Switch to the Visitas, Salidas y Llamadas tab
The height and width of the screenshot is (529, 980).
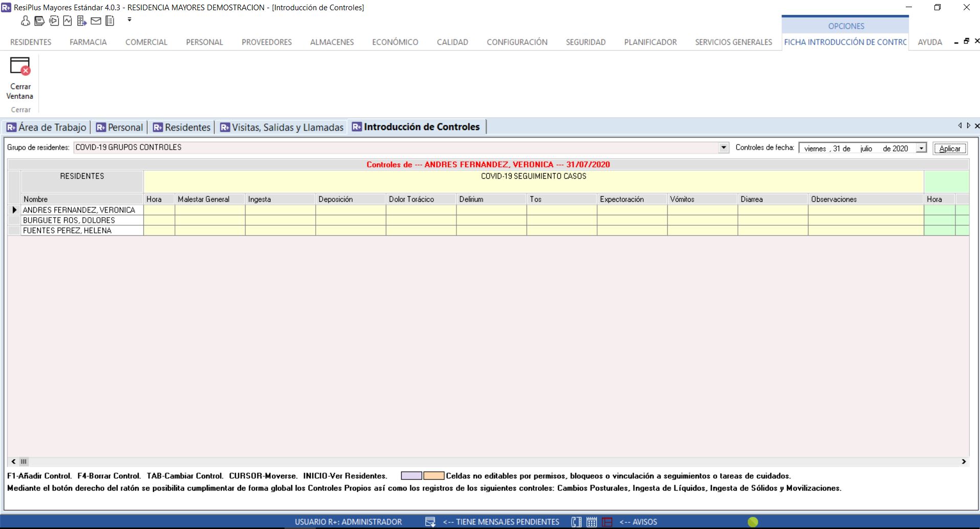(282, 127)
